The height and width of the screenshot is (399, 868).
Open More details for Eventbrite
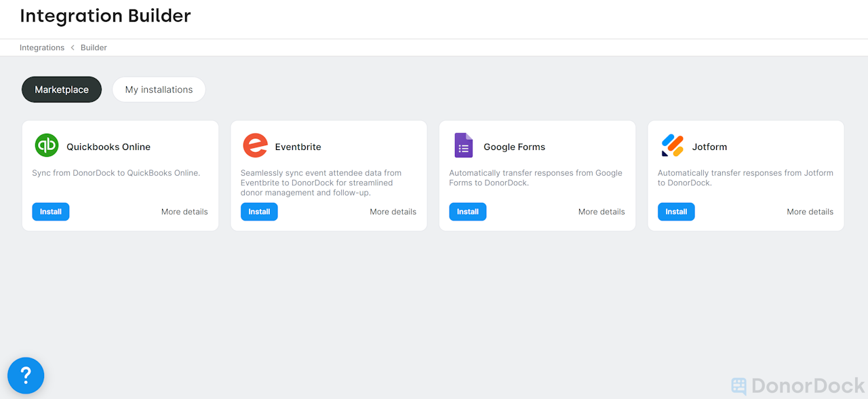click(393, 211)
